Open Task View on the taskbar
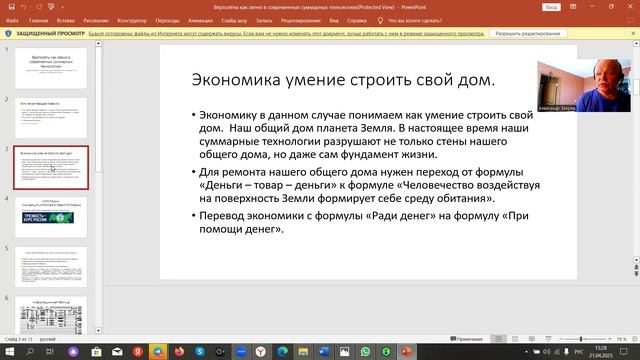This screenshot has width=640, height=360. pos(50,351)
